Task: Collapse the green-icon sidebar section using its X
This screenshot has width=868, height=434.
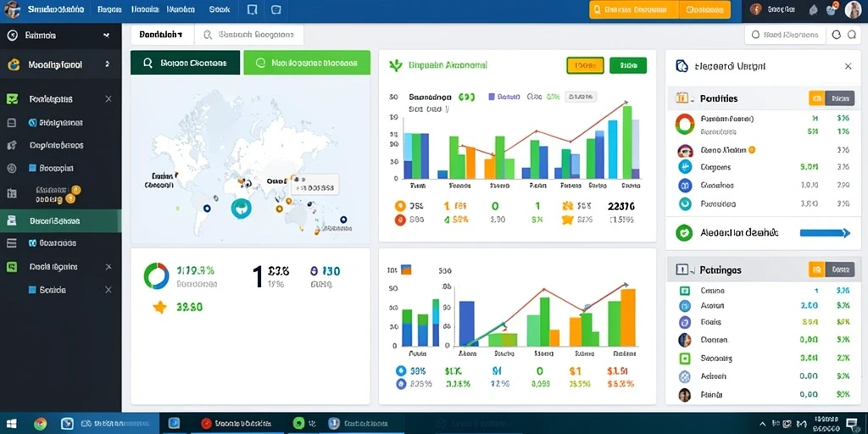Action: (108, 99)
